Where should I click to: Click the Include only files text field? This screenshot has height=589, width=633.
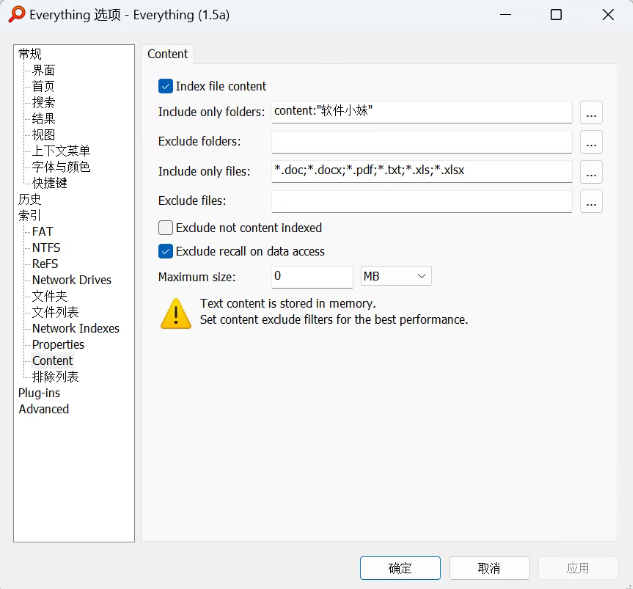tap(421, 171)
